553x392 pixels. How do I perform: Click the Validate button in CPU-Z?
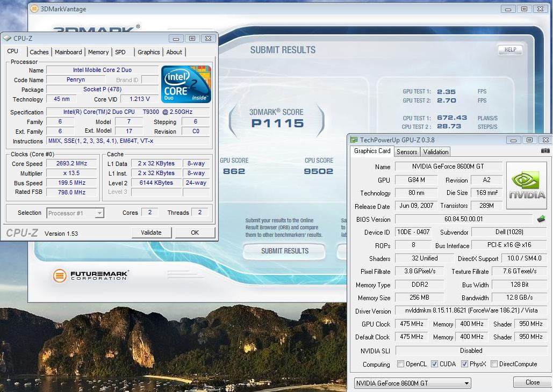click(152, 233)
